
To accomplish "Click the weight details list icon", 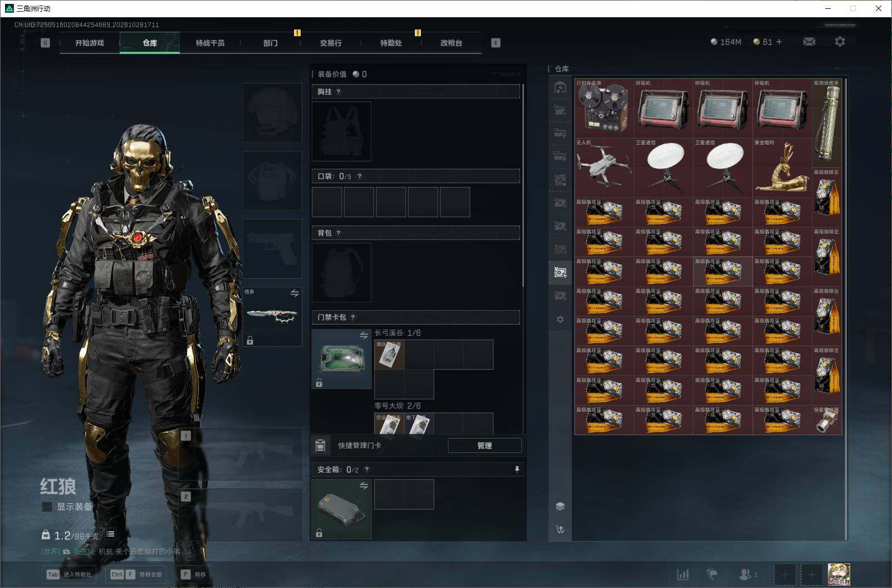I will [110, 534].
